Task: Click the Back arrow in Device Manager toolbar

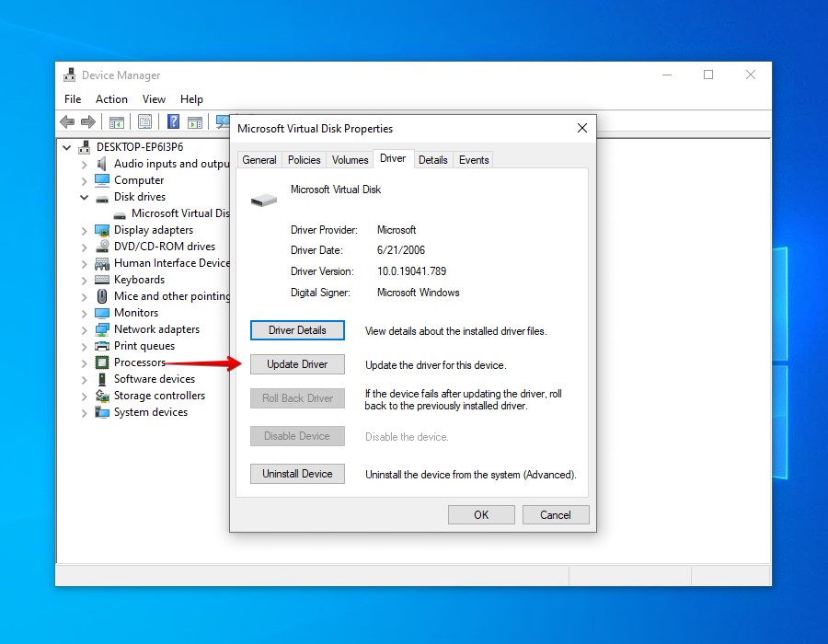Action: coord(67,122)
